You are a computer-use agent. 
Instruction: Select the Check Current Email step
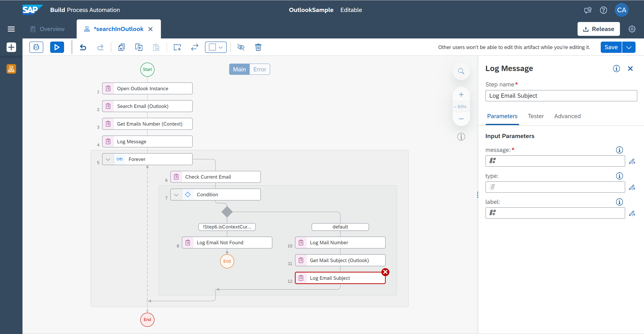point(215,177)
